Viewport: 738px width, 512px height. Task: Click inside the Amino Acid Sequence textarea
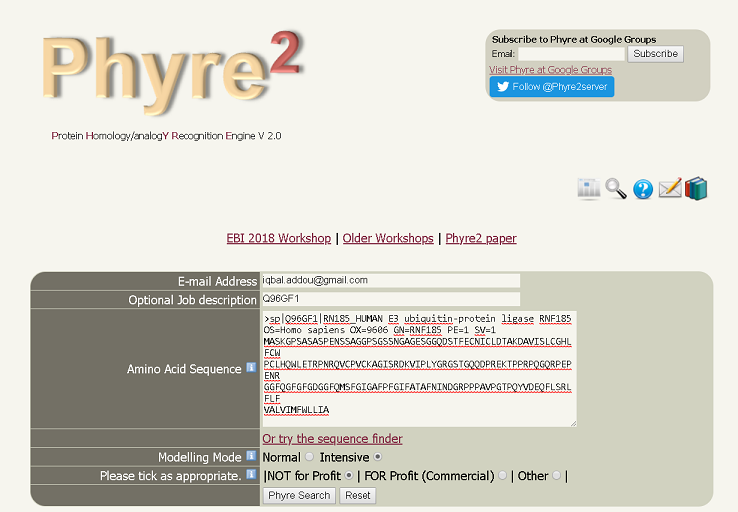(419, 368)
